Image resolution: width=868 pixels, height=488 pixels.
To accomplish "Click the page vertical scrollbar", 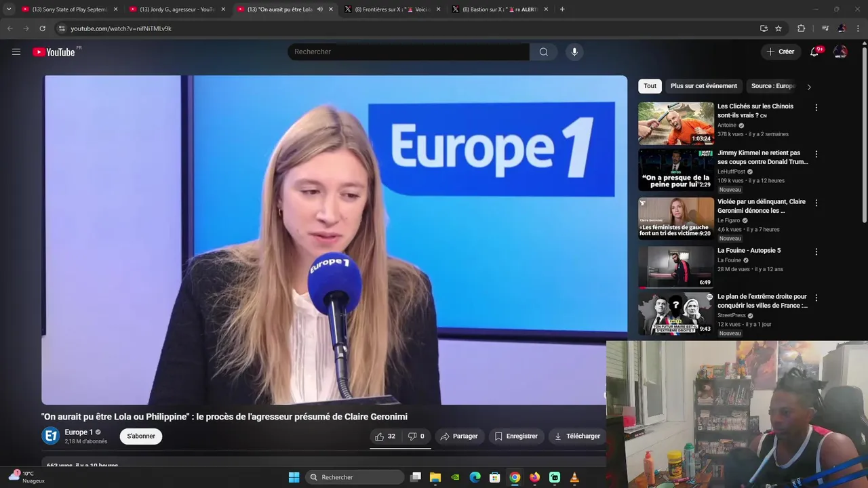I will point(864,136).
